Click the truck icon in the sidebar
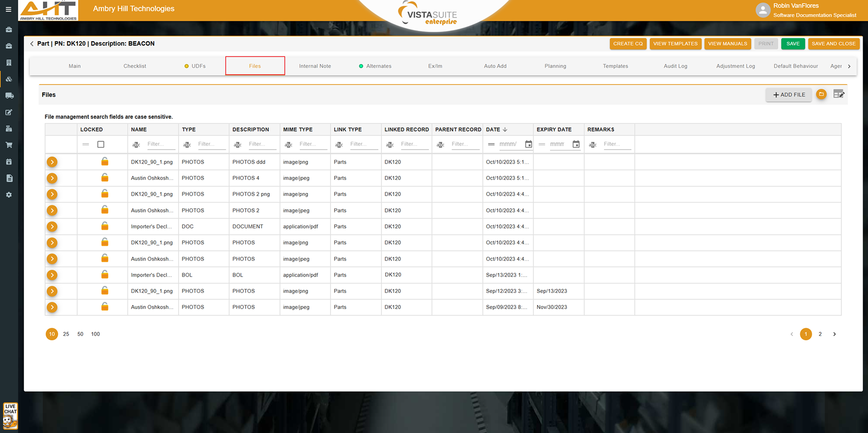868x433 pixels. [x=9, y=95]
